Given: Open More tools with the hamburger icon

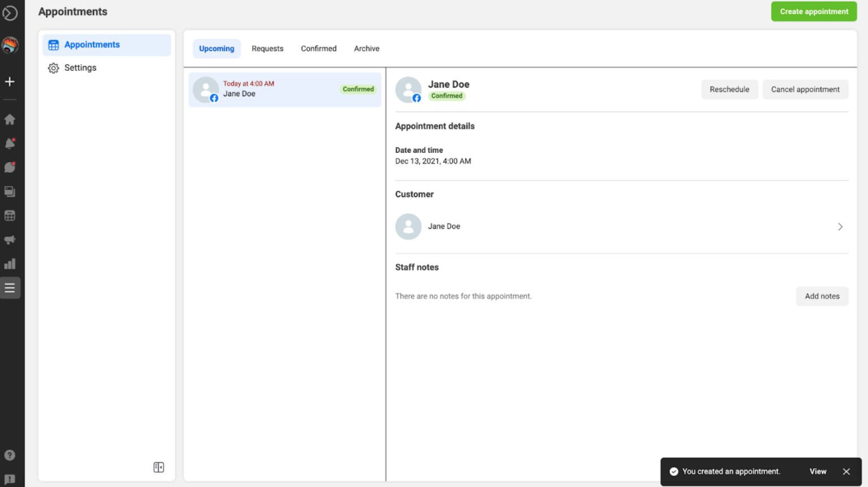Looking at the screenshot, I should coord(10,287).
